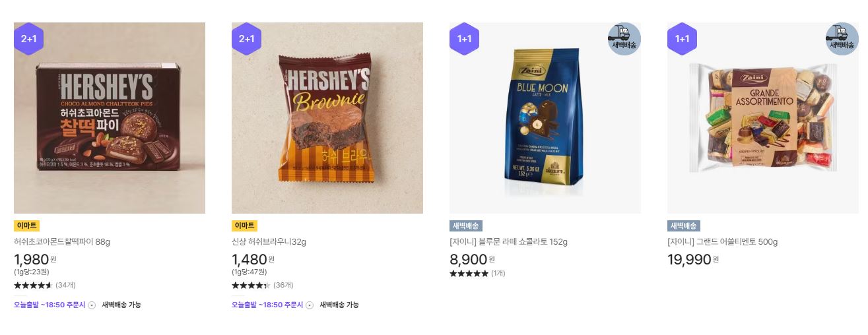The image size is (868, 335).
Task: Click the 2+1 badge on Hershey's Brownie
Action: (246, 39)
